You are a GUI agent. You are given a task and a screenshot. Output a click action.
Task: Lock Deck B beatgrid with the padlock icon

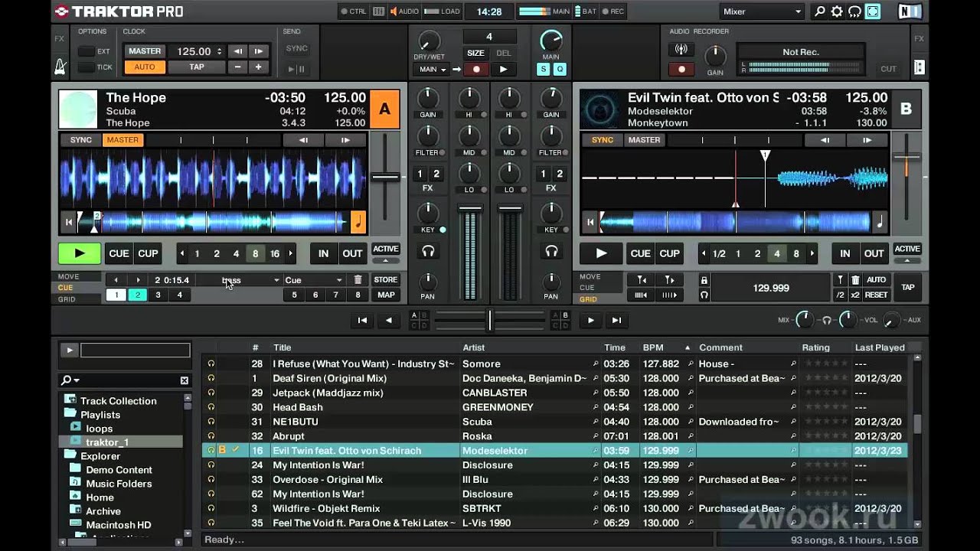[x=704, y=280]
